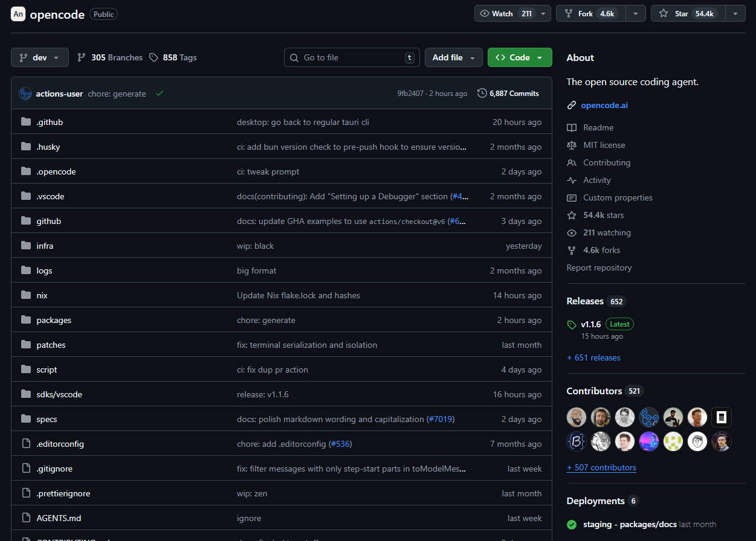Screen dimensions: 756x541
Task: Expand the Star lists dropdown arrow
Action: point(735,14)
